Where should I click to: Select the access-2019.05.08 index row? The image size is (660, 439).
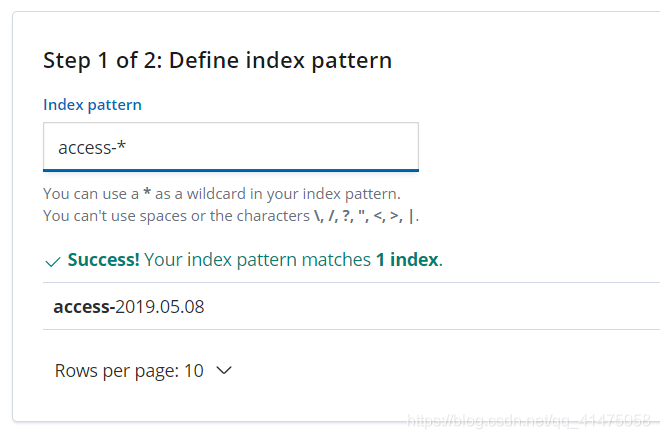(351, 306)
